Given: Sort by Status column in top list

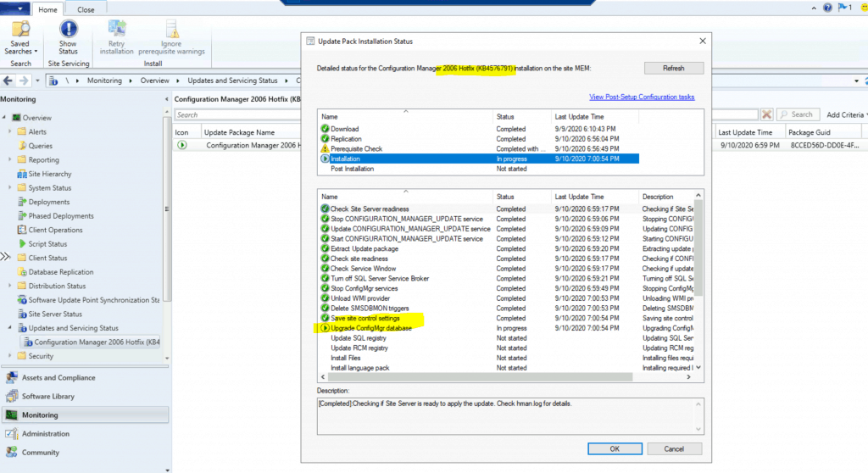Looking at the screenshot, I should coord(522,117).
